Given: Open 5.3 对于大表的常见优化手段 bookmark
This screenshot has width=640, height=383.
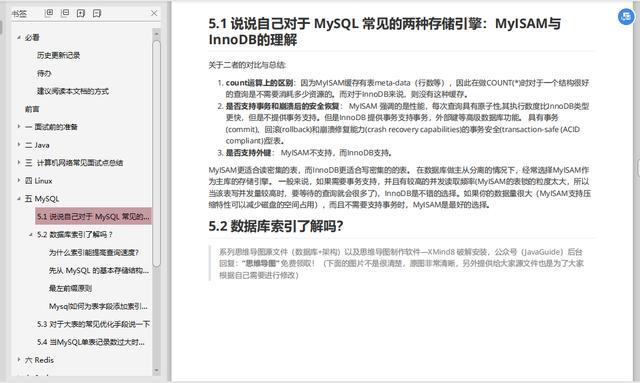Looking at the screenshot, I should point(93,324).
